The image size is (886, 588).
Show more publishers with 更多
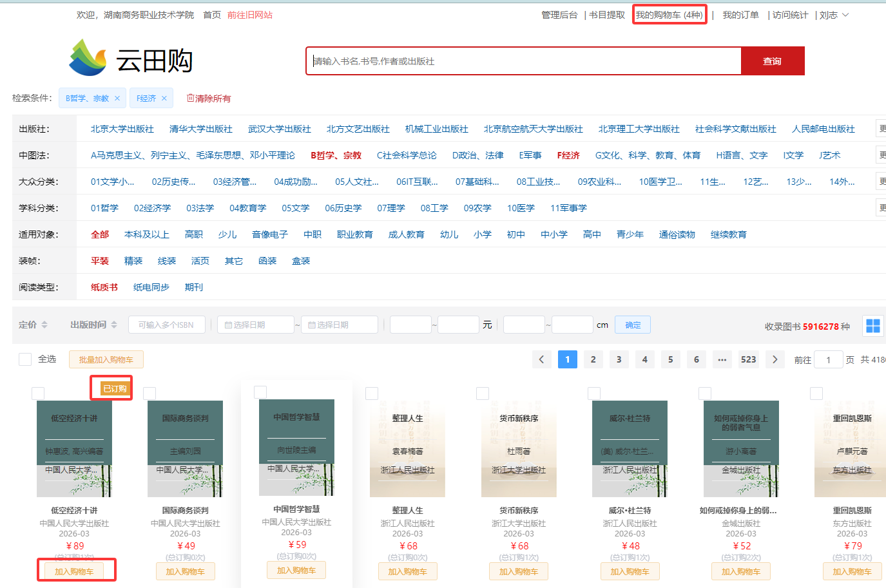coord(881,128)
